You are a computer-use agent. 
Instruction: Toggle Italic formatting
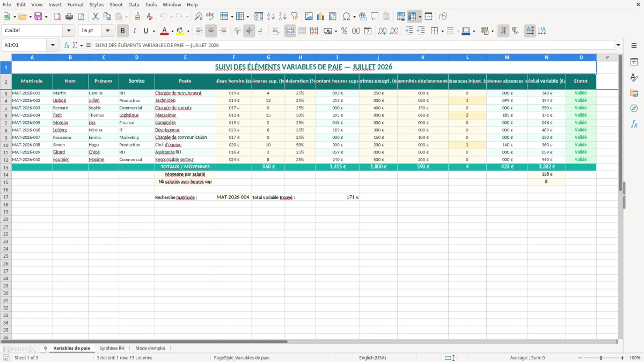tap(135, 31)
